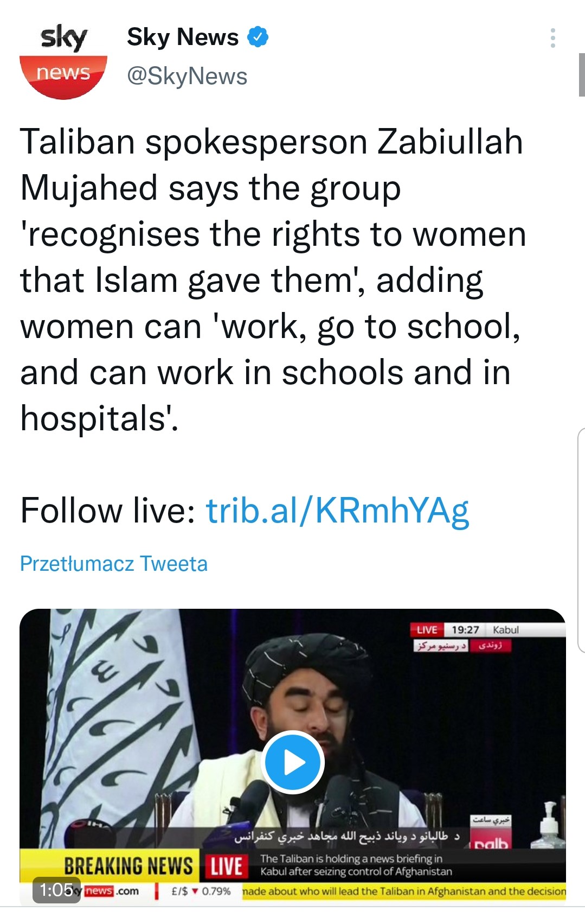Open the @SkyNews handle
The image size is (585, 924).
[187, 76]
